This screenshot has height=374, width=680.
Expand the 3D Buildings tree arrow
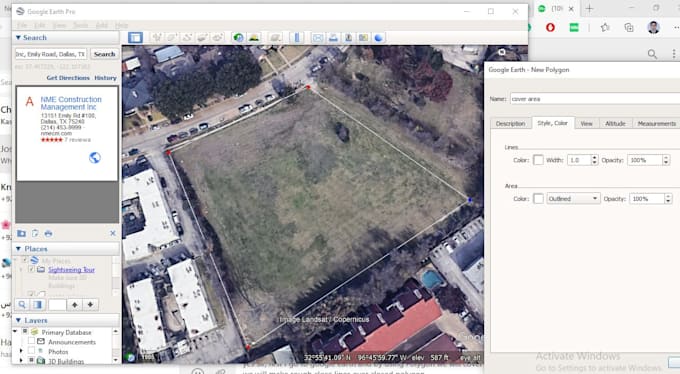21,360
